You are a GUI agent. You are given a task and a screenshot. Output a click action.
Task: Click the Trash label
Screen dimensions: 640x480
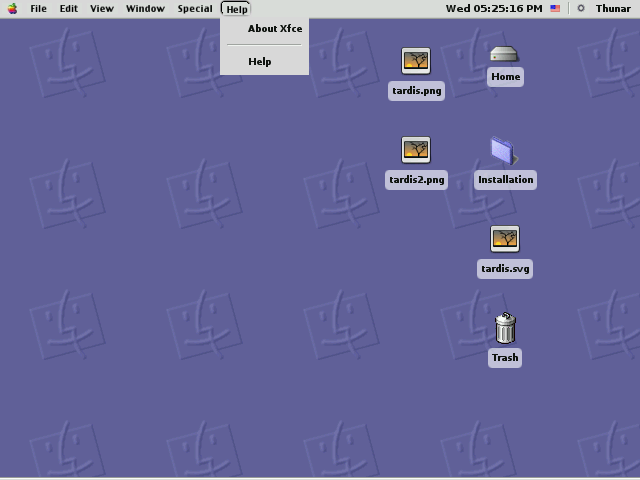coord(505,358)
